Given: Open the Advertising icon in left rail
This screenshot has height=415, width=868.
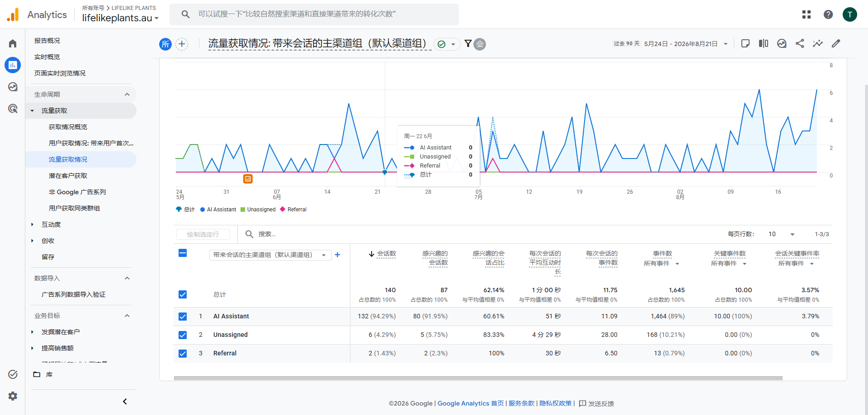Looking at the screenshot, I should (13, 108).
